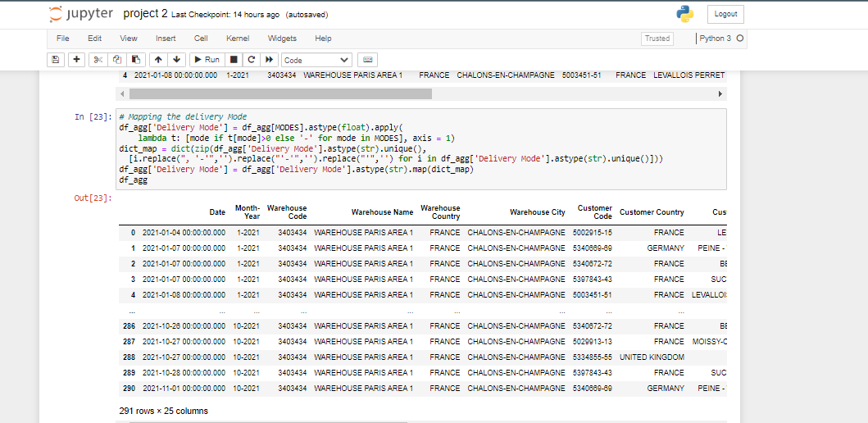Image resolution: width=868 pixels, height=423 pixels.
Task: Move selected cell up arrow
Action: tap(158, 60)
